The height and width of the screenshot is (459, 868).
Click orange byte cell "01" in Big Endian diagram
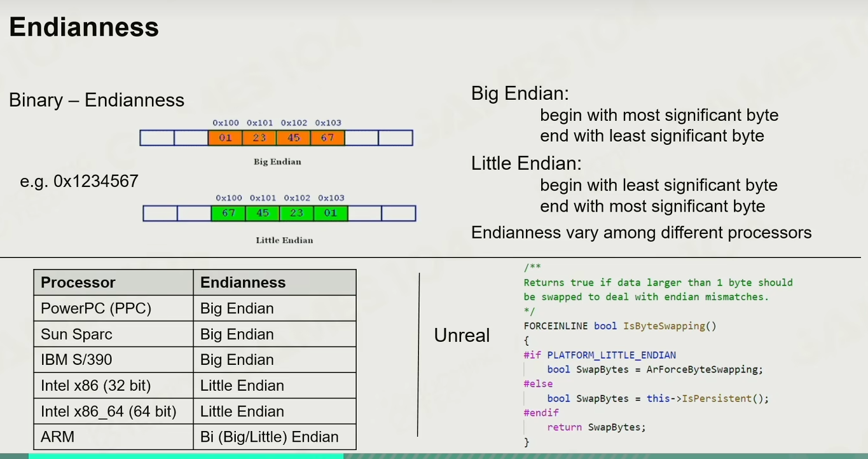pyautogui.click(x=225, y=137)
